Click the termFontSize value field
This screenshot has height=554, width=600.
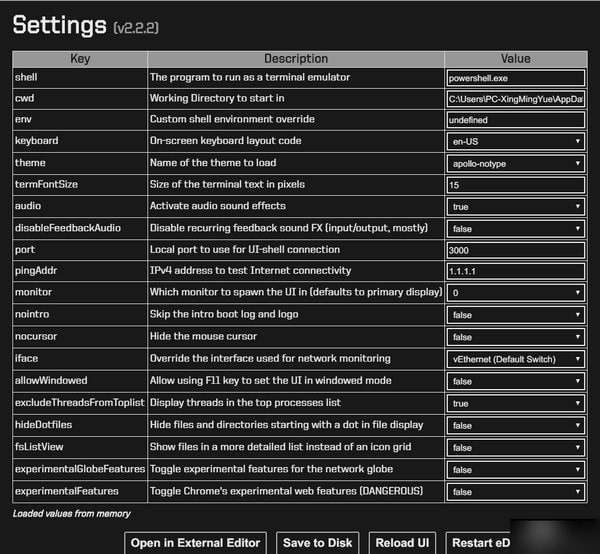click(515, 185)
